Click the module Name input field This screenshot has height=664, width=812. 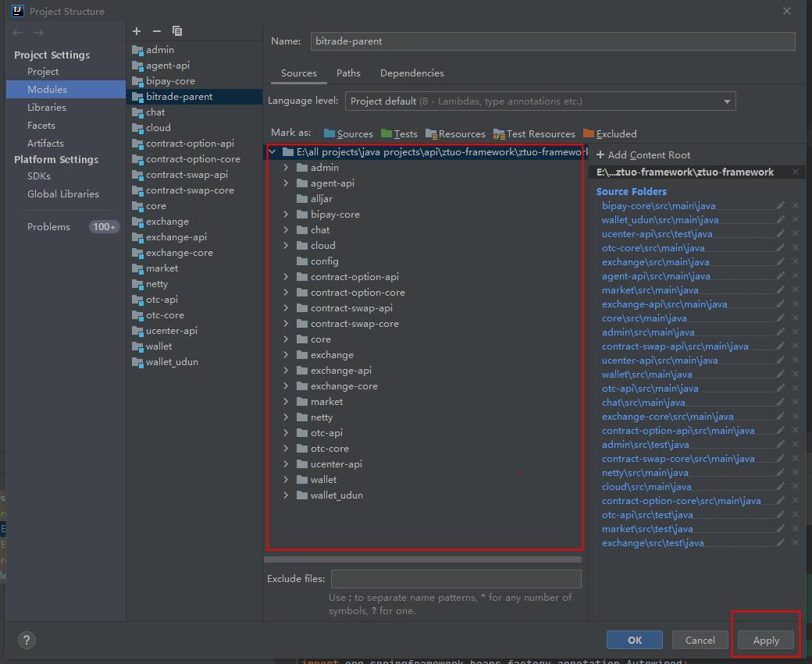(x=553, y=41)
